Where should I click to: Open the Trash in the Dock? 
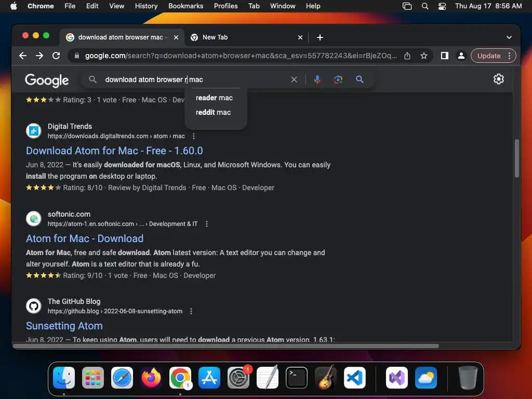(468, 378)
